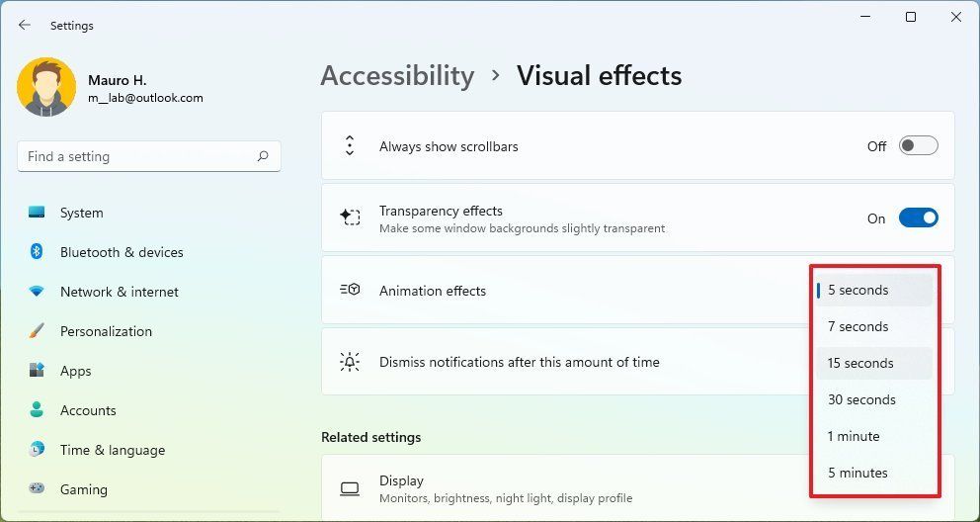Screen dimensions: 980x522
Task: Open Personalization from the sidebar
Action: point(106,331)
